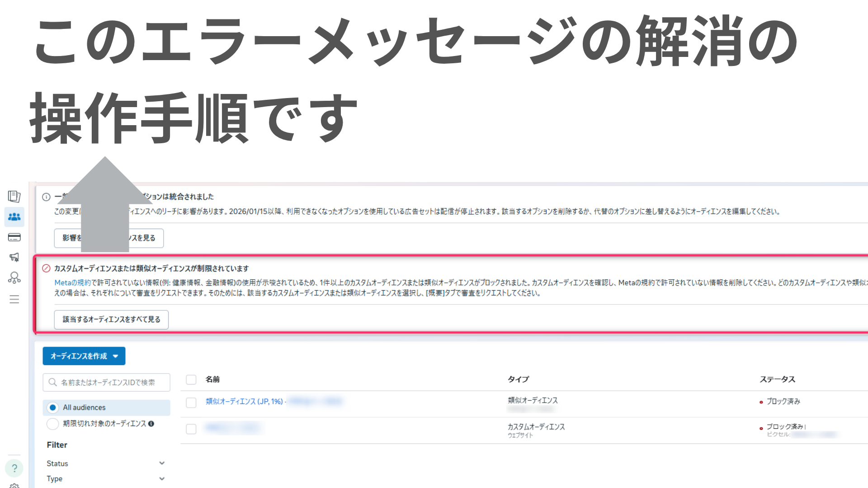The image size is (868, 488).
Task: Open the オーディエンスを作成 dropdown
Action: (84, 356)
